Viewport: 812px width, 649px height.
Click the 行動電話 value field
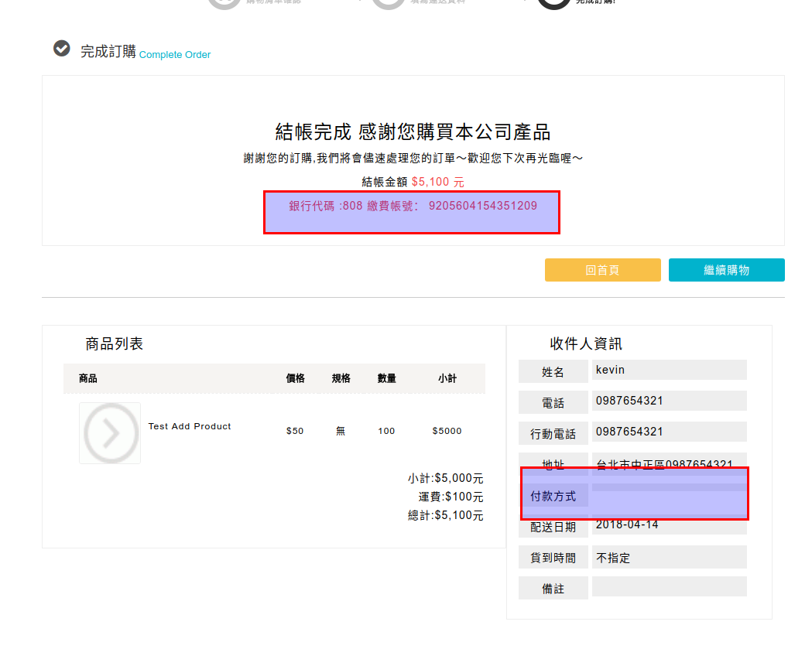[x=669, y=432]
